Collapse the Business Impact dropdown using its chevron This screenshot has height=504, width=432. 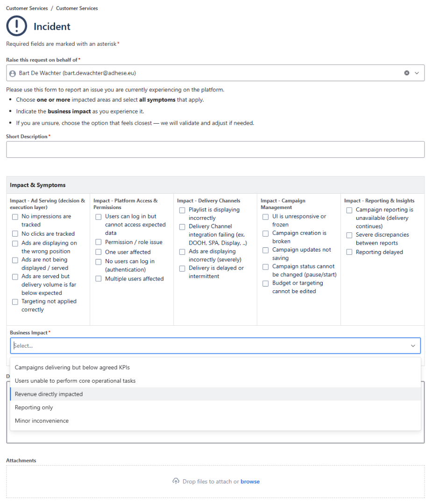pos(413,346)
